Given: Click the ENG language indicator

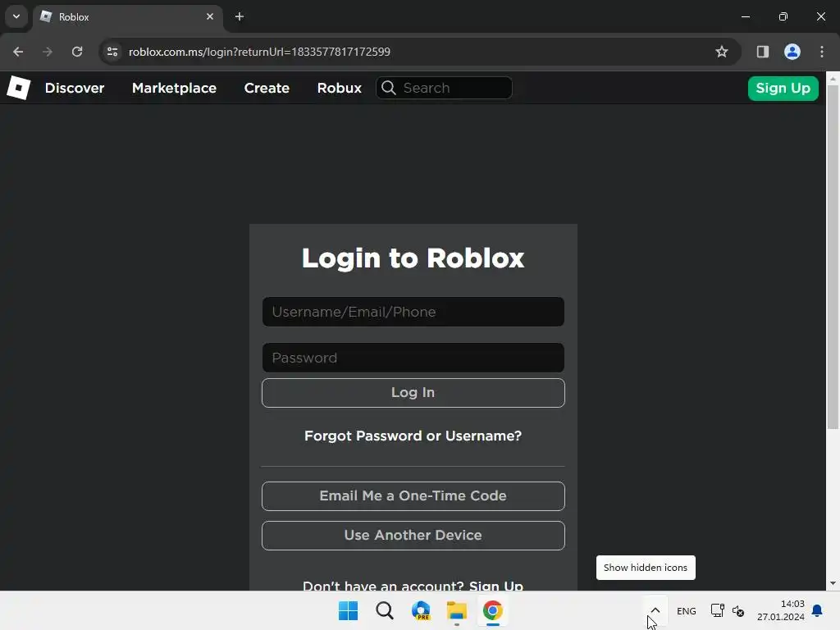Looking at the screenshot, I should tap(687, 611).
